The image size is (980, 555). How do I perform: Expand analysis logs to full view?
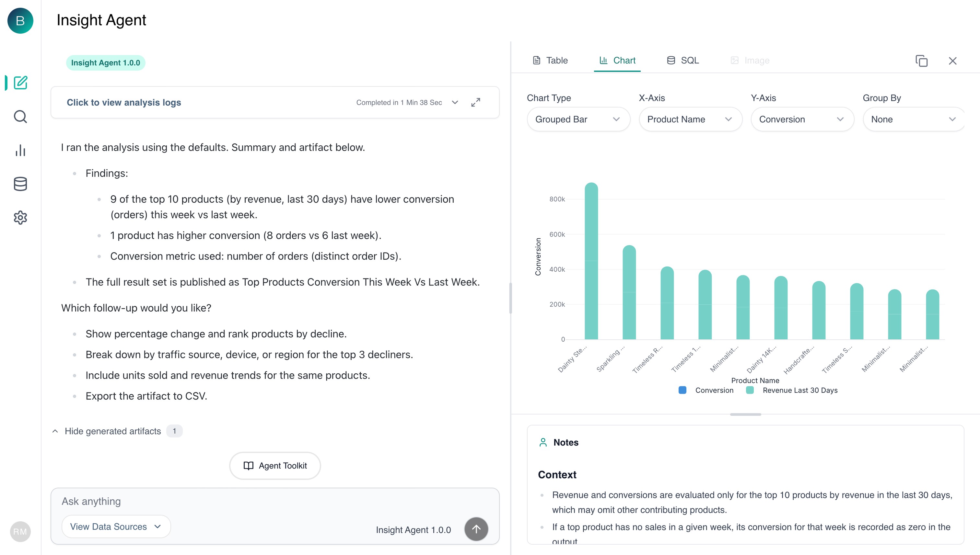point(475,103)
